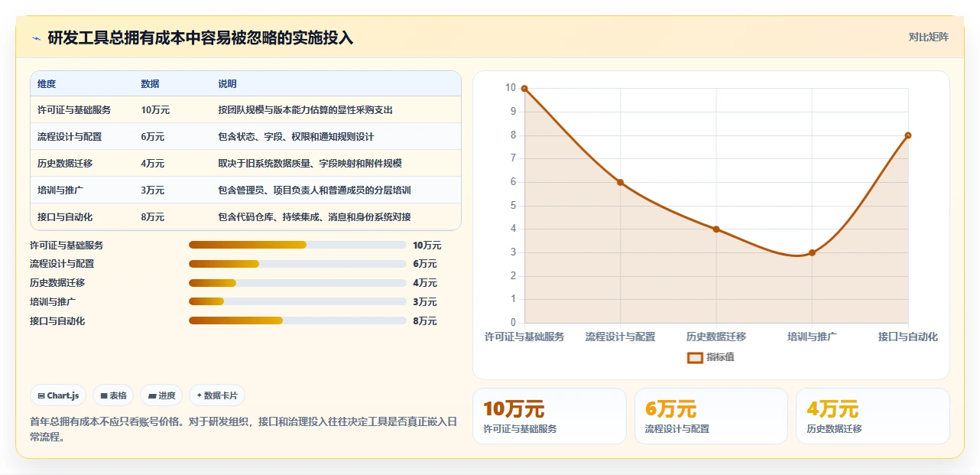Click the chart data point for 培训与推广

812,252
